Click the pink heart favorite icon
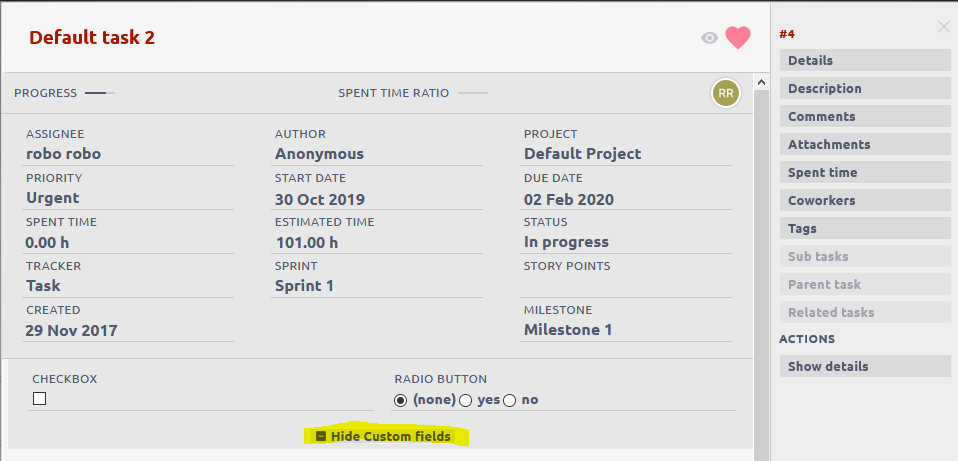 [738, 38]
